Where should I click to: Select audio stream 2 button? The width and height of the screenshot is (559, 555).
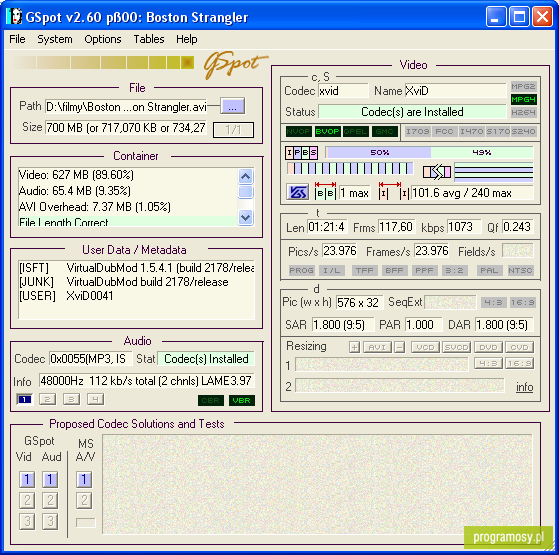tap(47, 400)
